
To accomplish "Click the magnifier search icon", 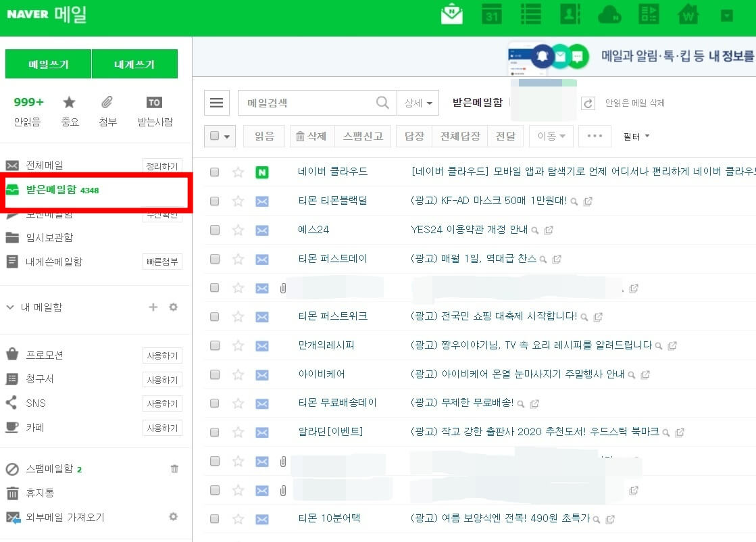I will (382, 103).
